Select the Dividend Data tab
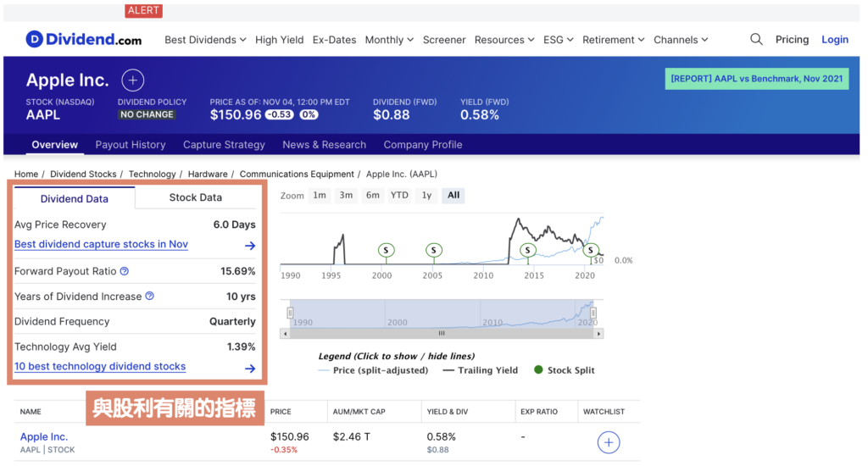This screenshot has width=868, height=466. pyautogui.click(x=75, y=198)
